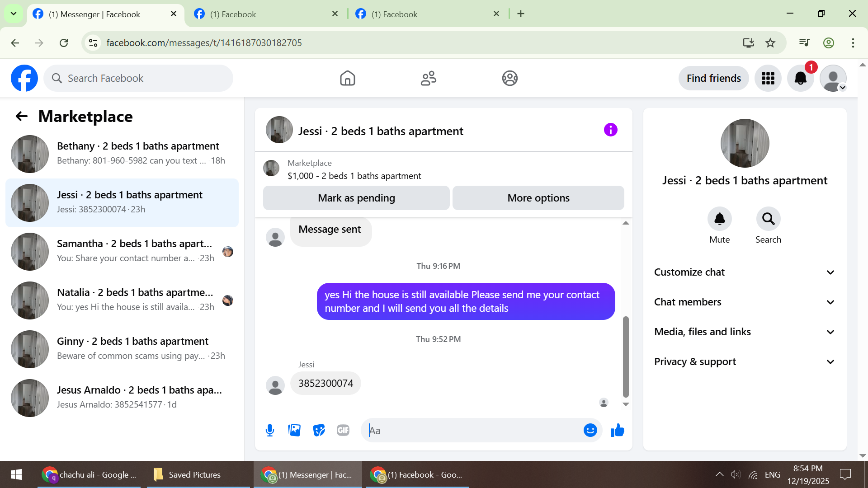This screenshot has height=488, width=868.
Task: Click the chat message scrollbar
Action: (626, 356)
